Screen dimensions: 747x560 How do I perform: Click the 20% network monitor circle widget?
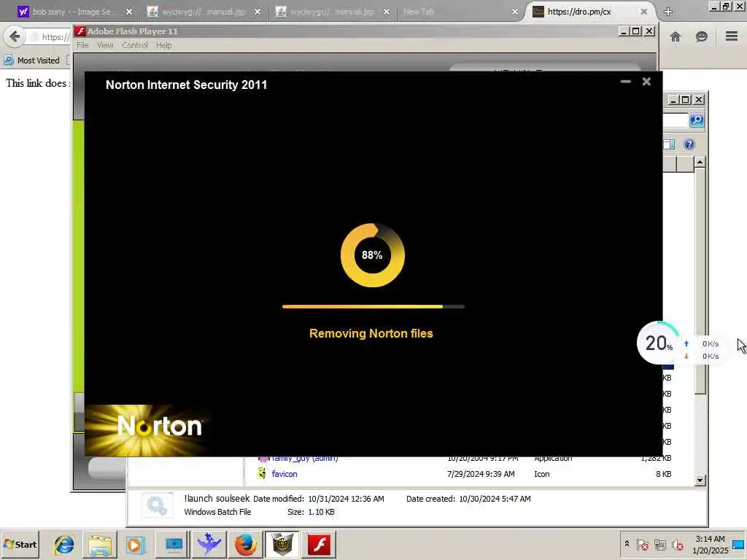[x=659, y=343]
